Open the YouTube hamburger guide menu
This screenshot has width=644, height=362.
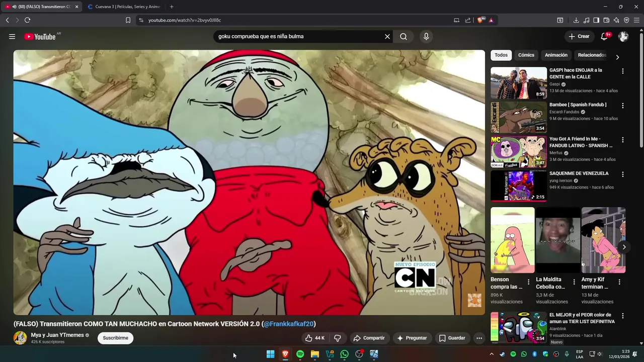coord(12,36)
